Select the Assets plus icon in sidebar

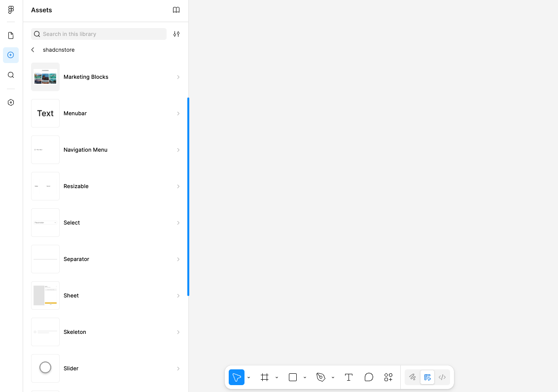click(11, 55)
